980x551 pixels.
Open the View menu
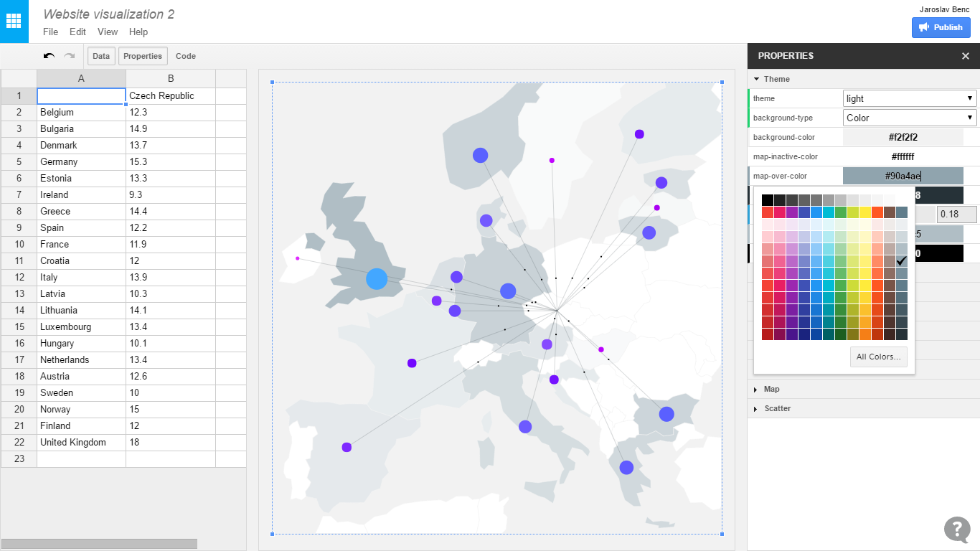coord(108,32)
